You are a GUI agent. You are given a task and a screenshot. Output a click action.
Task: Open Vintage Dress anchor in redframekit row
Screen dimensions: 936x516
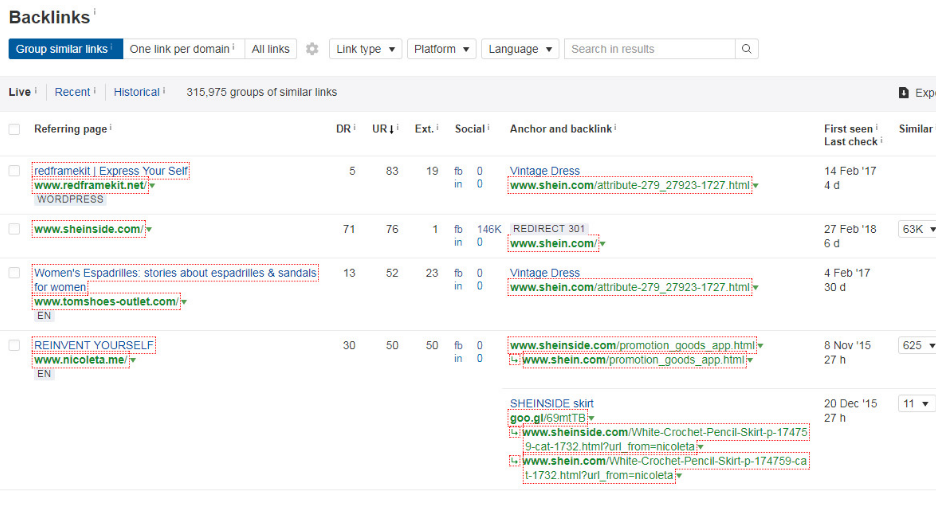[x=544, y=171]
